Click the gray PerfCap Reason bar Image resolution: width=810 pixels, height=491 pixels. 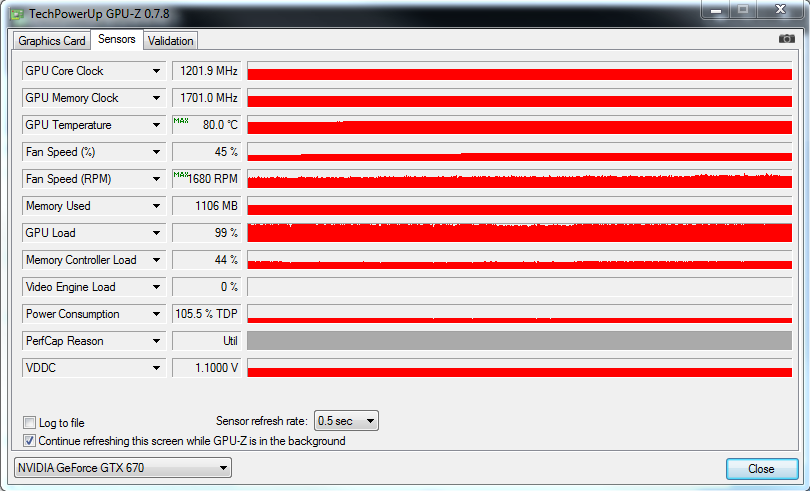tap(520, 341)
